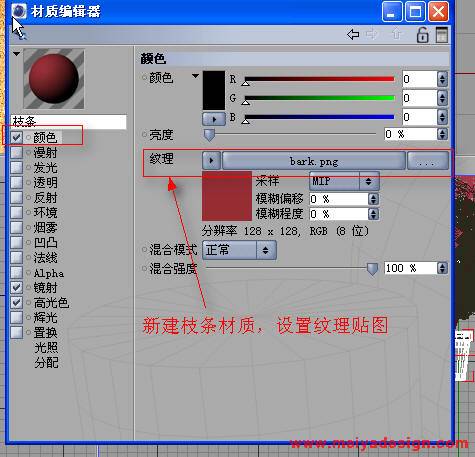Disable the 镜射 channel checkbox

pos(16,287)
